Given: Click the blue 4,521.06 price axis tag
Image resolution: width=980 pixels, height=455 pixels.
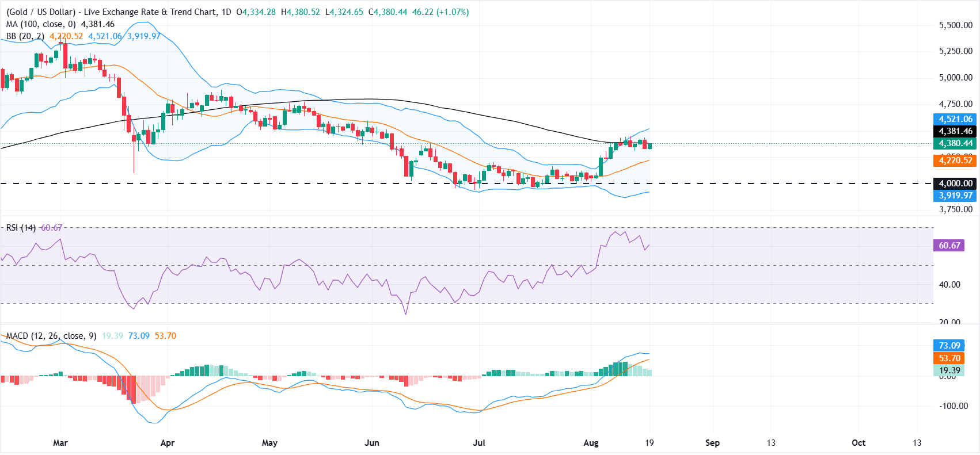Looking at the screenshot, I should (955, 119).
